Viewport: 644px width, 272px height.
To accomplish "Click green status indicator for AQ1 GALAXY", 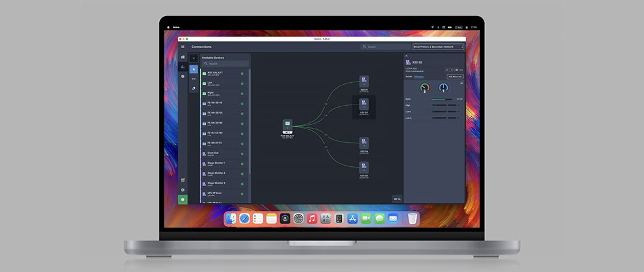I will (x=242, y=74).
